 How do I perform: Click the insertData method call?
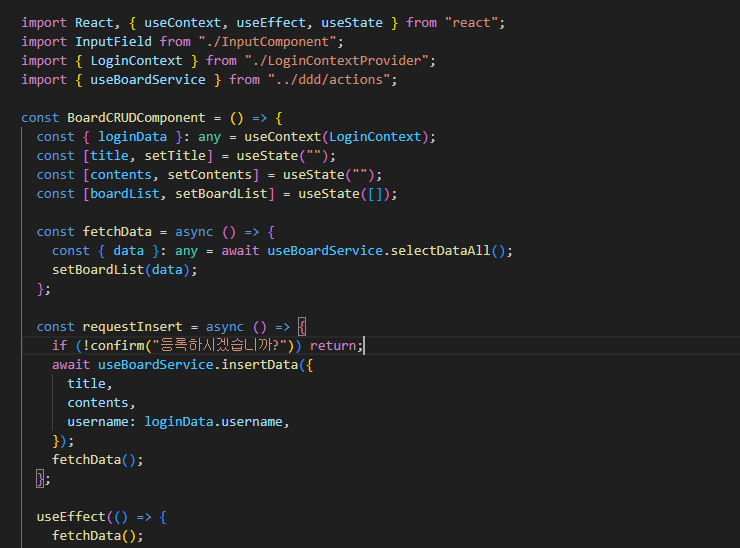point(260,364)
